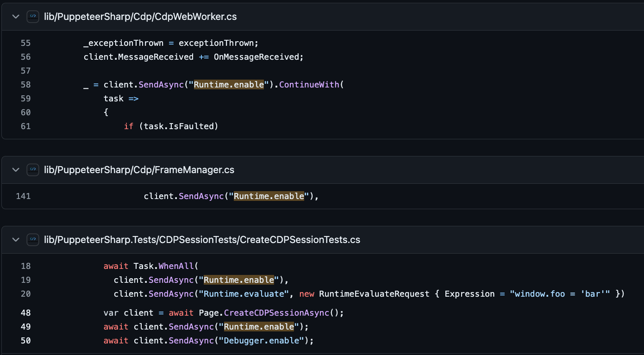Go to line 55 in CdpWebWorker.cs
The height and width of the screenshot is (355, 644).
click(x=26, y=43)
